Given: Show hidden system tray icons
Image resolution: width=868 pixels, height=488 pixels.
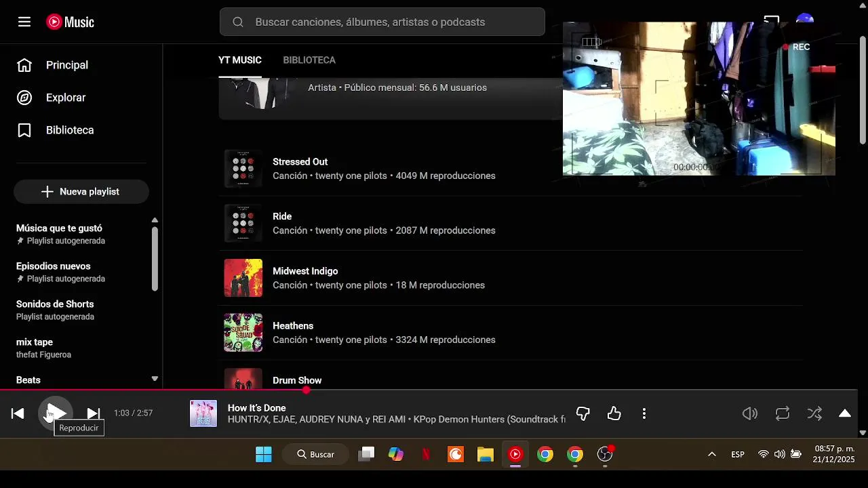Looking at the screenshot, I should click(712, 454).
